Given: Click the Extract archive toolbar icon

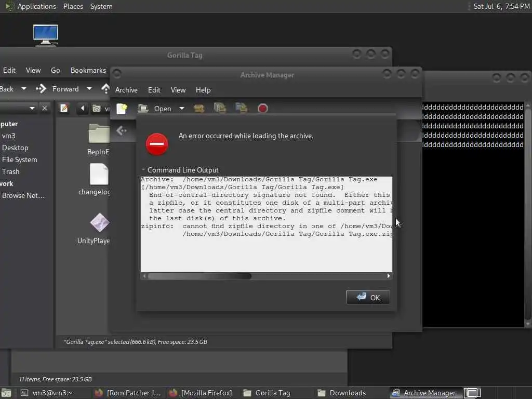Looking at the screenshot, I should [199, 109].
